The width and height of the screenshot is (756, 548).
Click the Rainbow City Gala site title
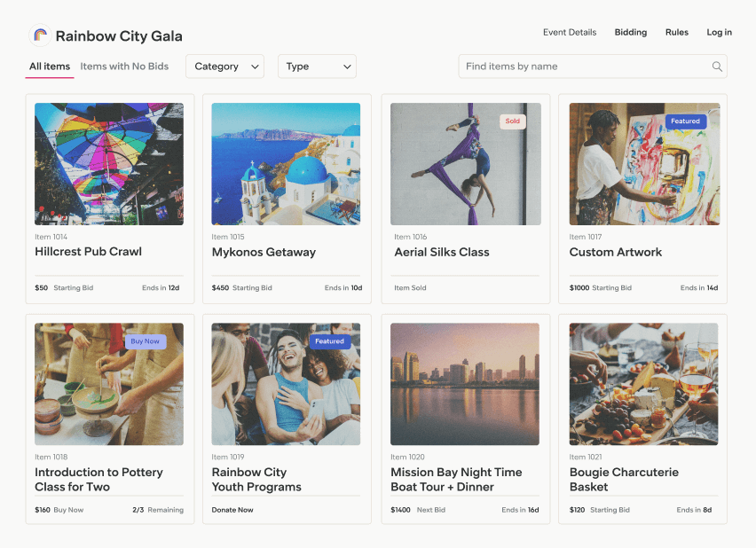[x=119, y=36]
